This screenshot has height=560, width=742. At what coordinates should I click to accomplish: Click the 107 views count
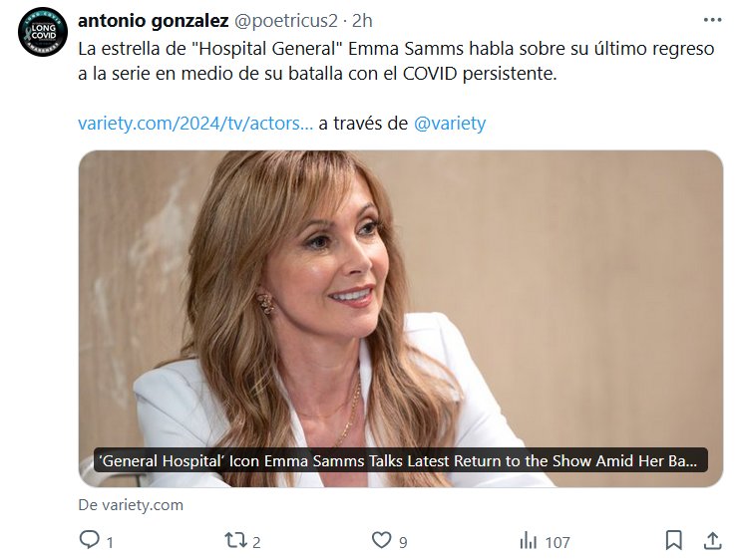point(557,542)
